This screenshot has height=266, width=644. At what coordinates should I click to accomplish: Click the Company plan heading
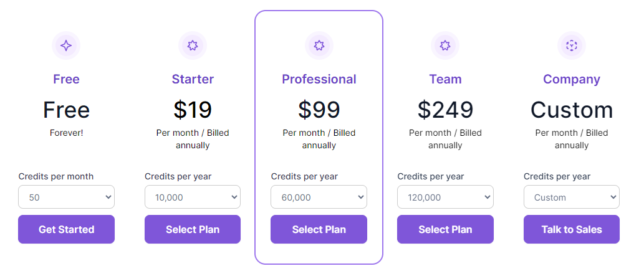point(572,79)
